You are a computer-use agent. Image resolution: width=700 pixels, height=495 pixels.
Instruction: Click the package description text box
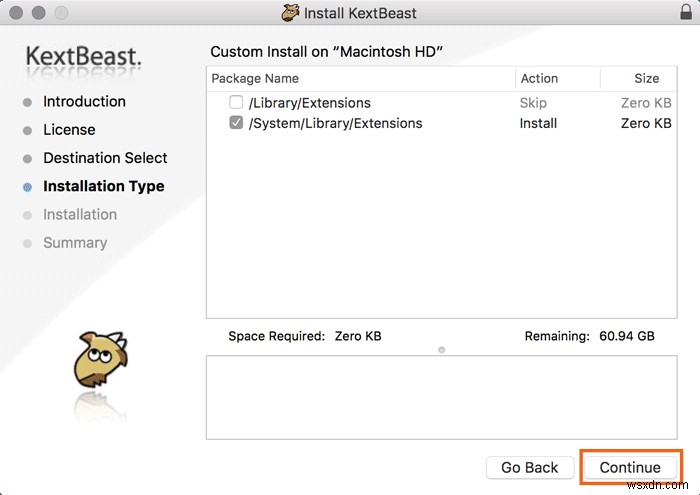(441, 397)
